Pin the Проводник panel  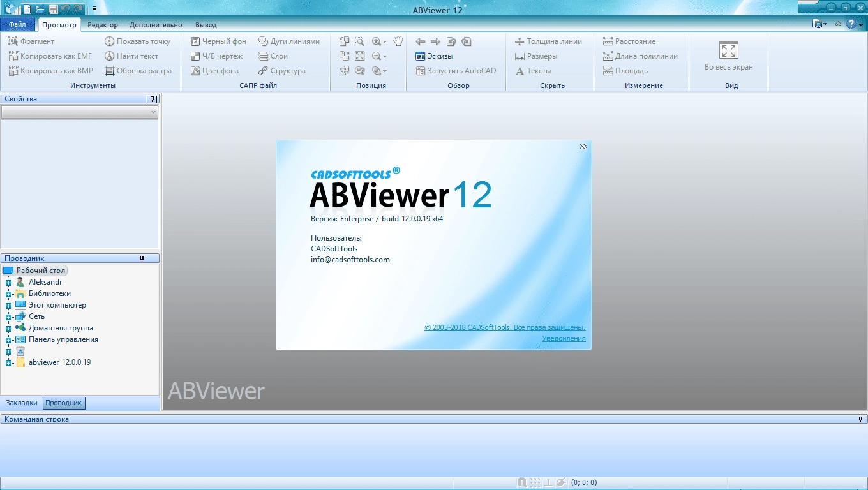142,258
